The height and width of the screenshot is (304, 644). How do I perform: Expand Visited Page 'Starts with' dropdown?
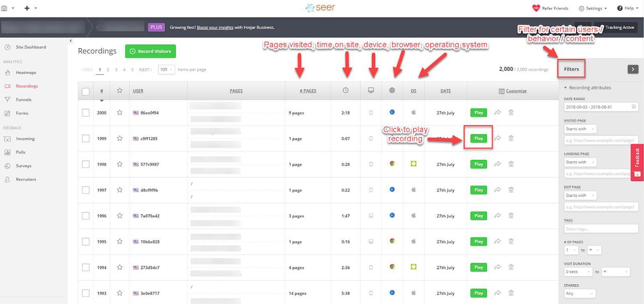tap(580, 129)
